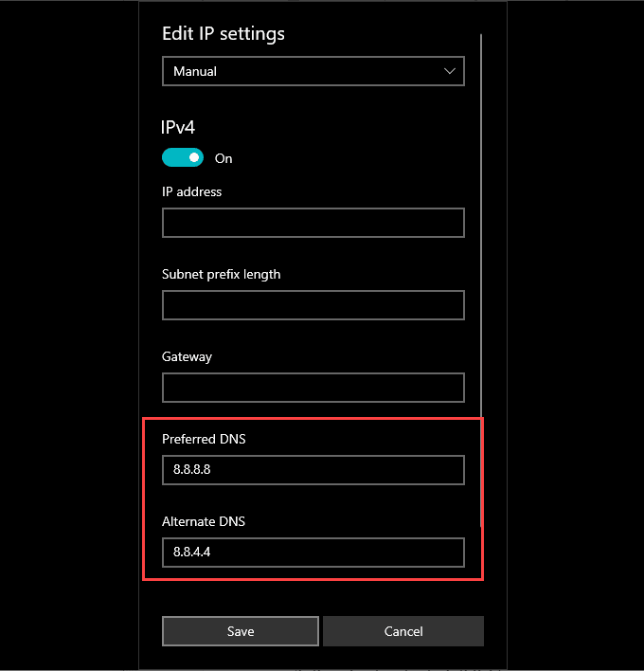Select the Alternate DNS field showing 8.8.4.4
Image resolution: width=644 pixels, height=671 pixels.
[313, 553]
